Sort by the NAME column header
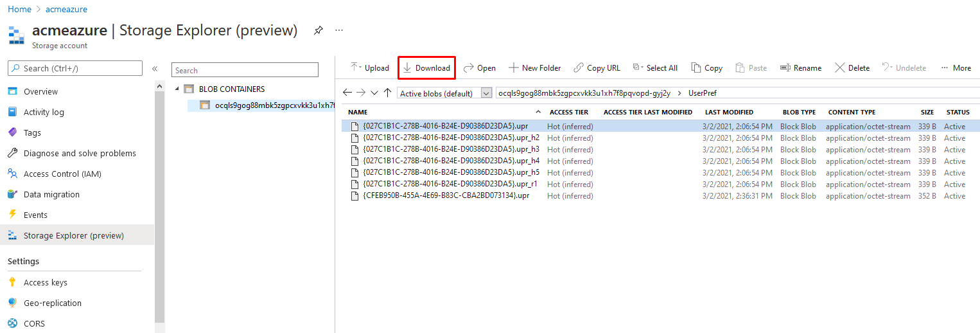The image size is (980, 333). 358,112
